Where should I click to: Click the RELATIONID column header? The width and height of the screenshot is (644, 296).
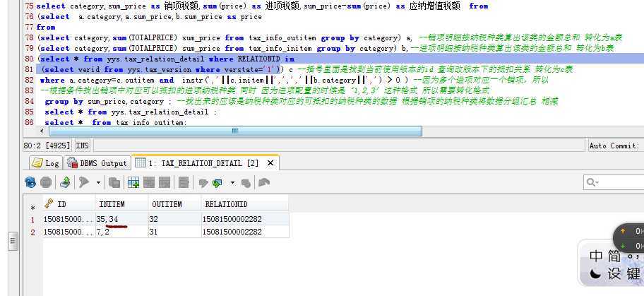245,204
